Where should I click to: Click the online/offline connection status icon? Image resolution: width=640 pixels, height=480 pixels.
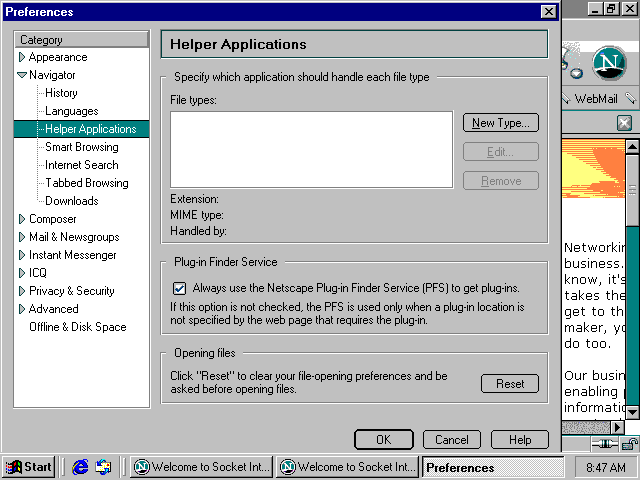[x=605, y=443]
